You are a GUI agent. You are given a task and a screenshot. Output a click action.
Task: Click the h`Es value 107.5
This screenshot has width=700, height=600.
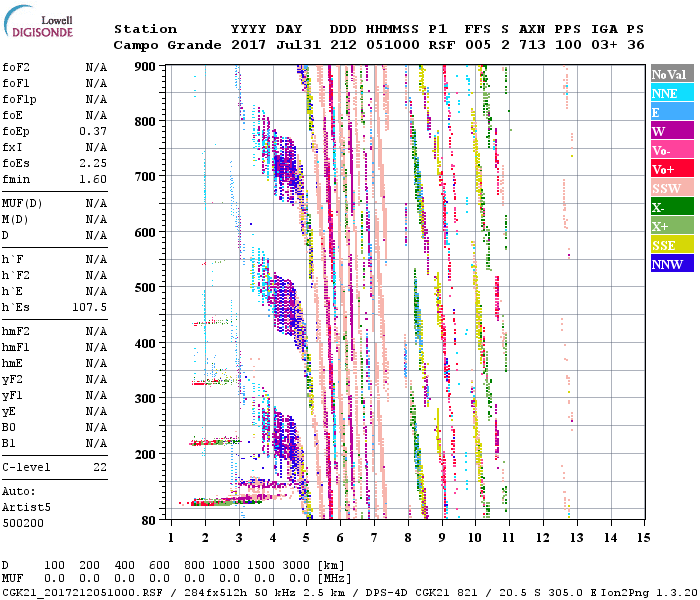89,307
